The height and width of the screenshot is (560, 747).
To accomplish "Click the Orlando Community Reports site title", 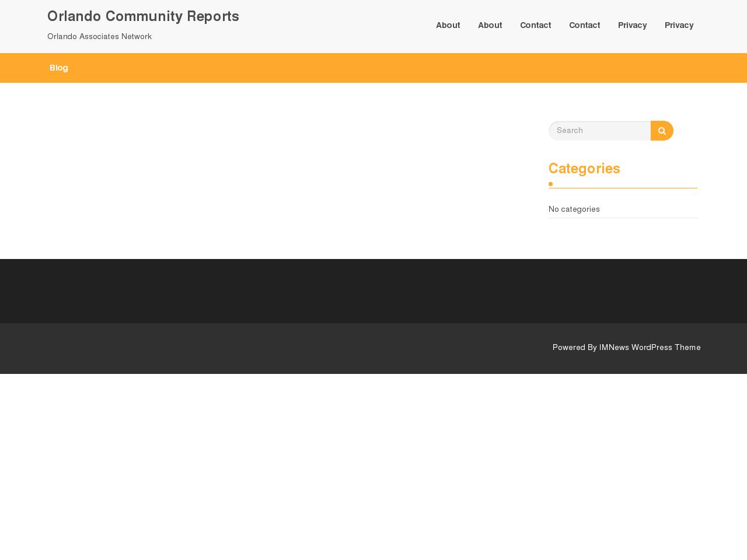I will pyautogui.click(x=143, y=16).
